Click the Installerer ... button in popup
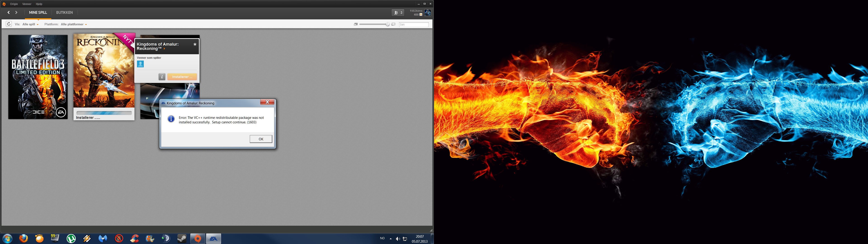This screenshot has width=868, height=244. (x=182, y=77)
